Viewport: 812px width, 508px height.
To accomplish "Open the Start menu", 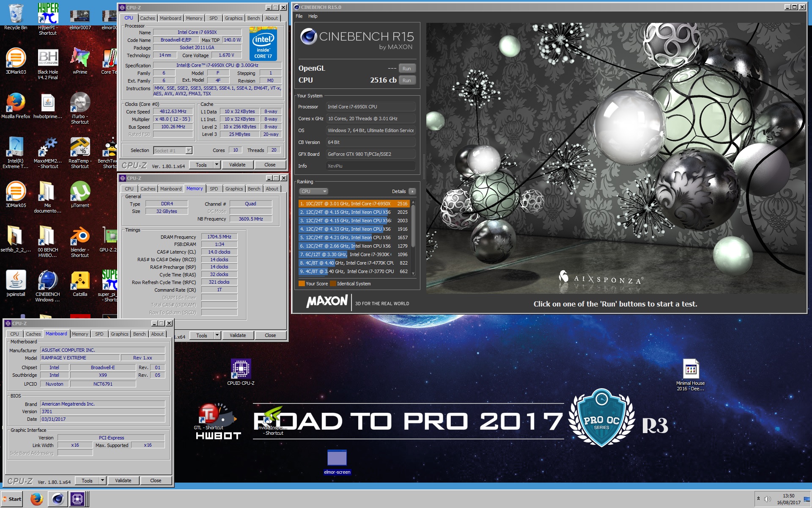I will click(x=12, y=499).
